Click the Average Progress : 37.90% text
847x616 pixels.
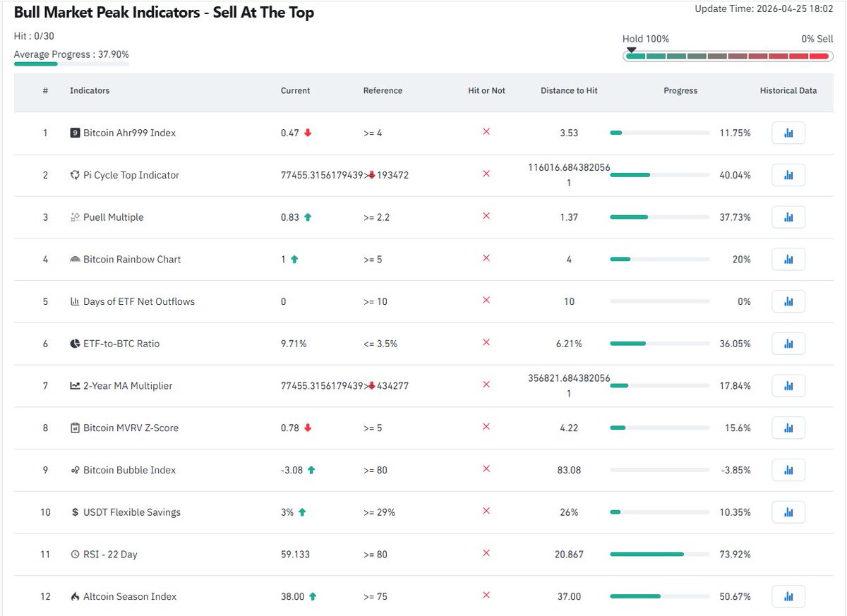click(71, 54)
